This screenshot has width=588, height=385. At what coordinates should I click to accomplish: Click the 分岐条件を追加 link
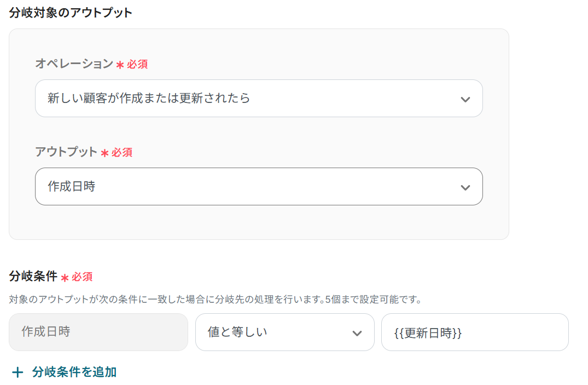[74, 372]
